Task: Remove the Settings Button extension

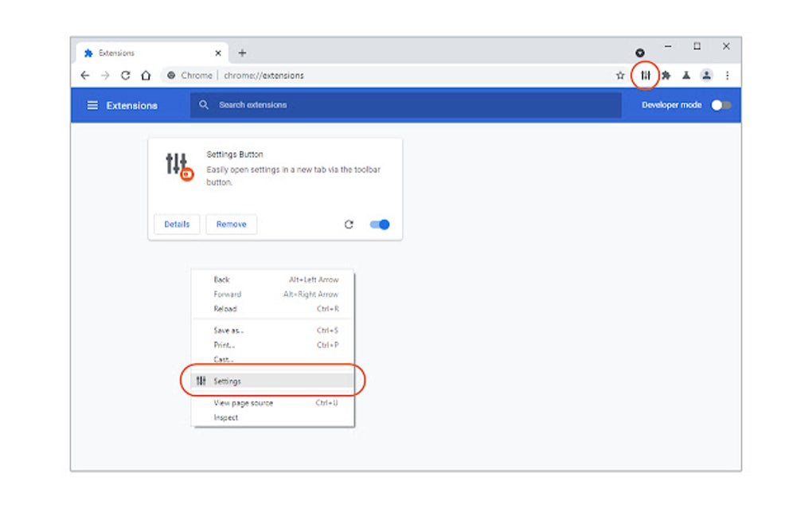Action: (231, 225)
